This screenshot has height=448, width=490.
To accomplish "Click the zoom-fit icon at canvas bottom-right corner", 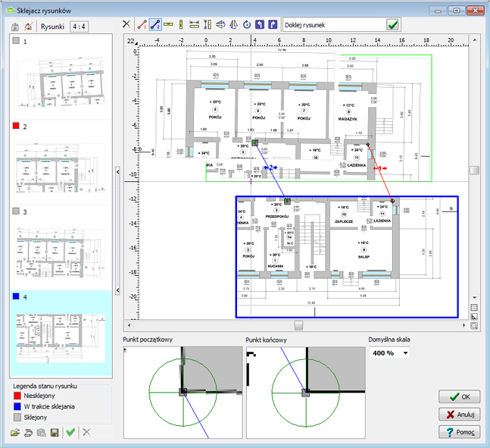I will tap(474, 326).
